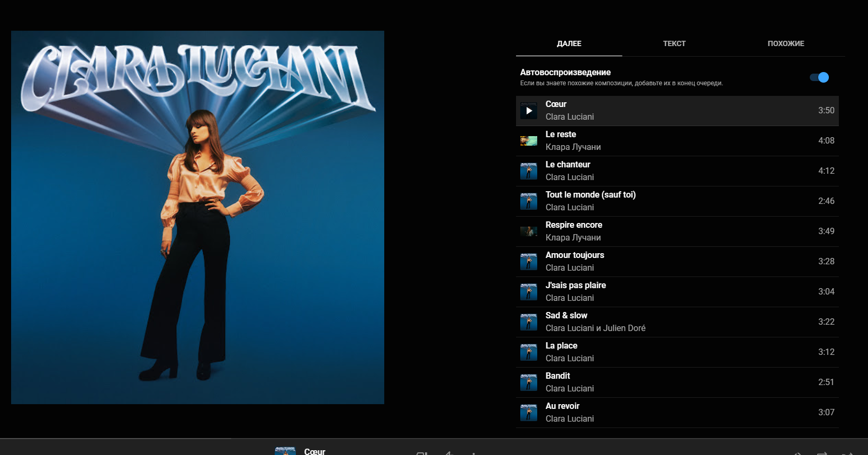Screen dimensions: 868x455
Task: Click the Au revoir track thumbnail
Action: point(528,413)
